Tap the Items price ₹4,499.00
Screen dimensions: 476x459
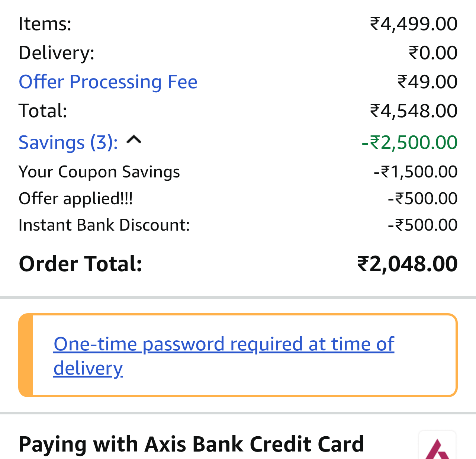click(x=414, y=24)
